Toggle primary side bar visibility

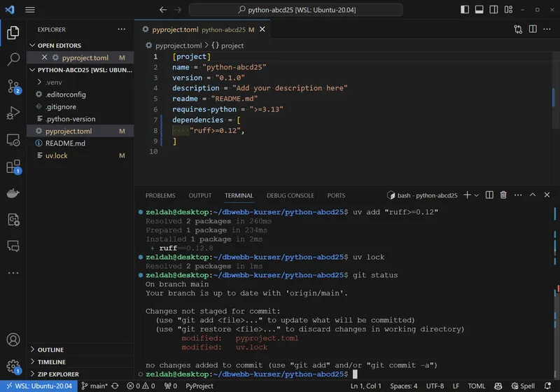pos(465,10)
